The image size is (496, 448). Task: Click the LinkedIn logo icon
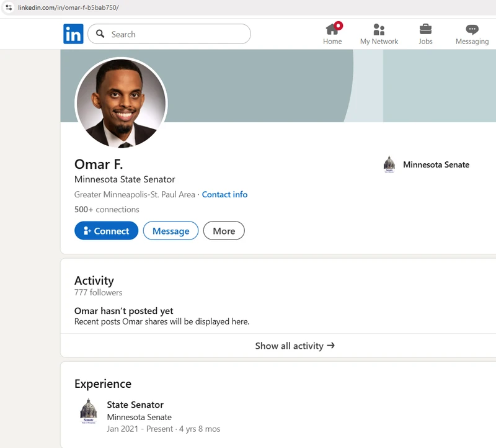(x=73, y=34)
